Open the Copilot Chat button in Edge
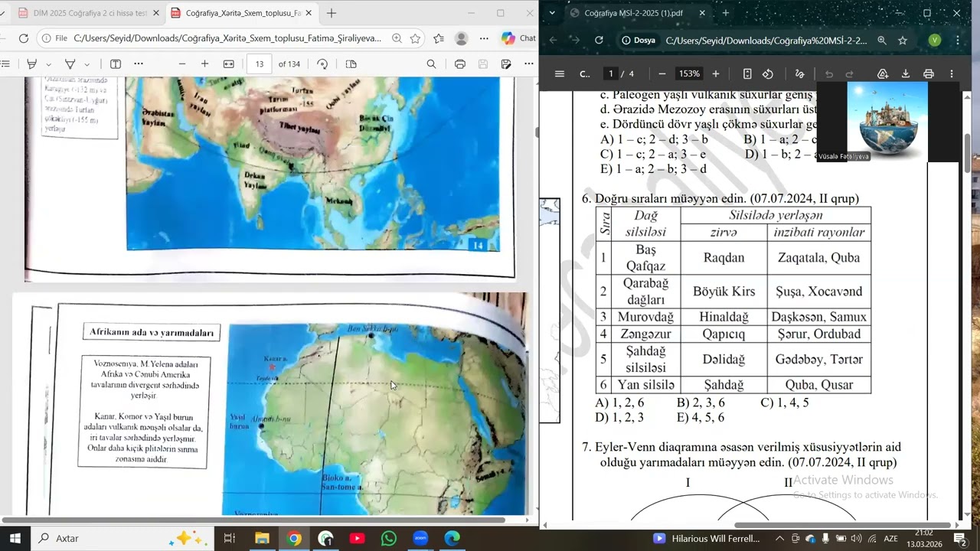980x551 pixels. pos(518,38)
